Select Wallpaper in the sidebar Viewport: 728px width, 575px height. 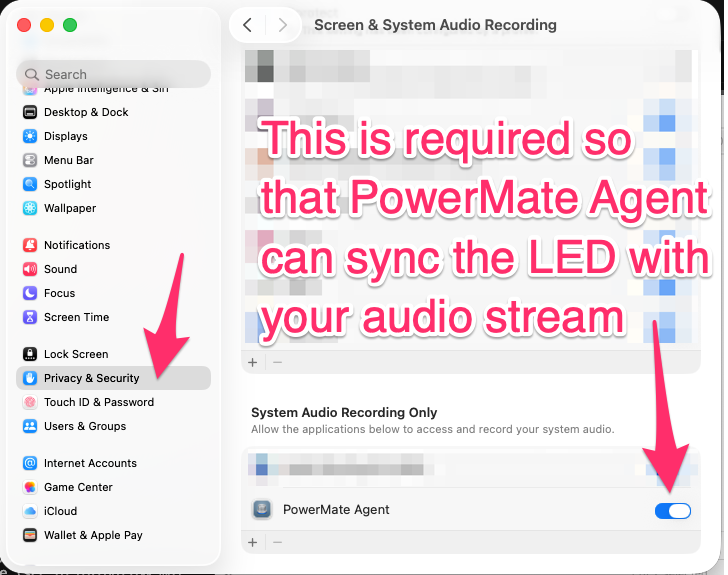[113, 208]
